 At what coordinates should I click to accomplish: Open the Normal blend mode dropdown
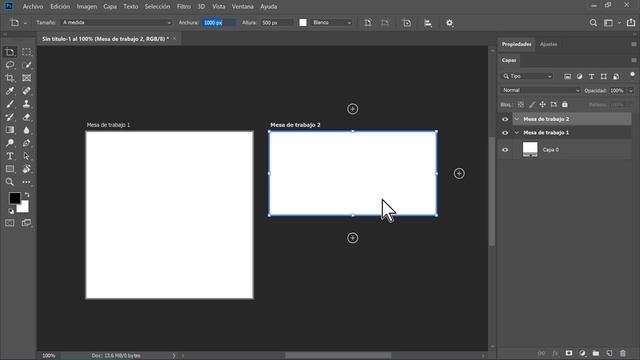click(540, 91)
